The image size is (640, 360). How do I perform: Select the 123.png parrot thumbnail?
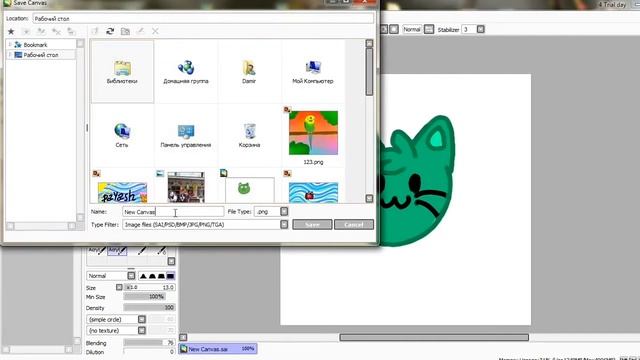pyautogui.click(x=313, y=133)
